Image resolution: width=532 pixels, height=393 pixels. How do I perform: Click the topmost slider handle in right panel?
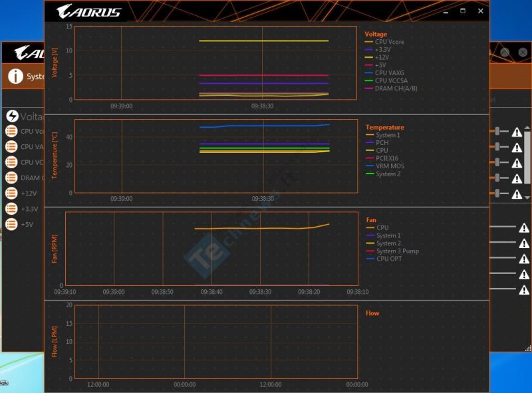(498, 132)
